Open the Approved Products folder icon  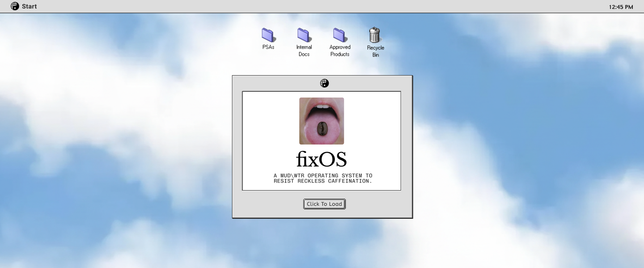pos(339,35)
